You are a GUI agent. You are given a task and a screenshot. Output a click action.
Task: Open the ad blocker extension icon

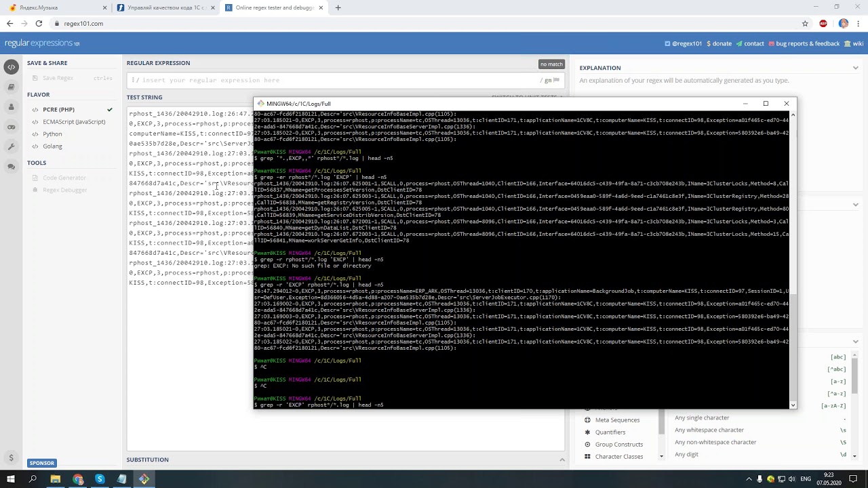(823, 24)
